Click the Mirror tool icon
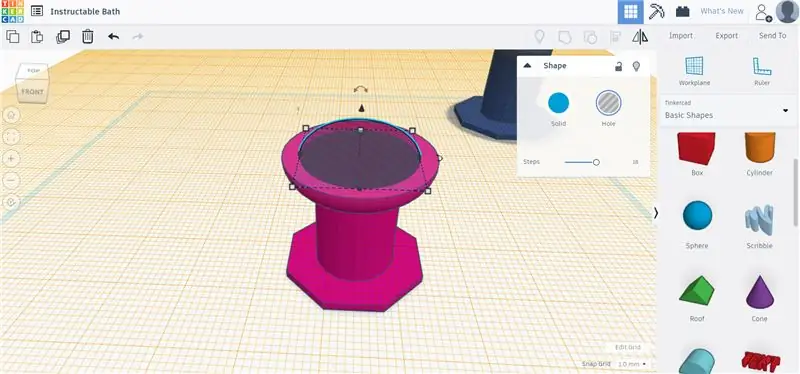Screen dimensions: 800x374 click(640, 36)
